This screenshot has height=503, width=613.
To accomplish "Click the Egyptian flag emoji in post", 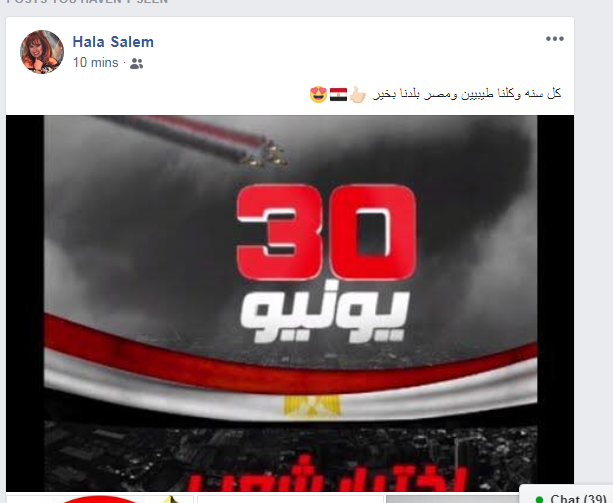I will (338, 94).
